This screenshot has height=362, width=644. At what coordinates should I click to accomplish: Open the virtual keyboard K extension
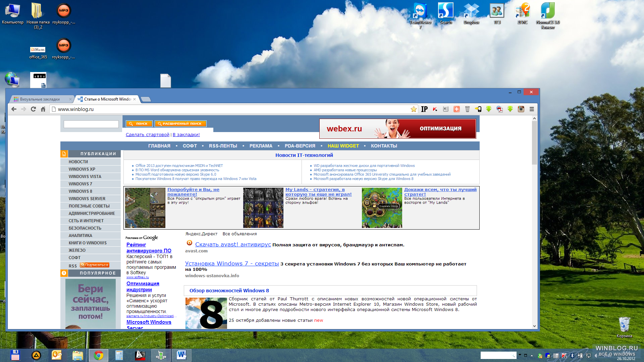click(446, 109)
